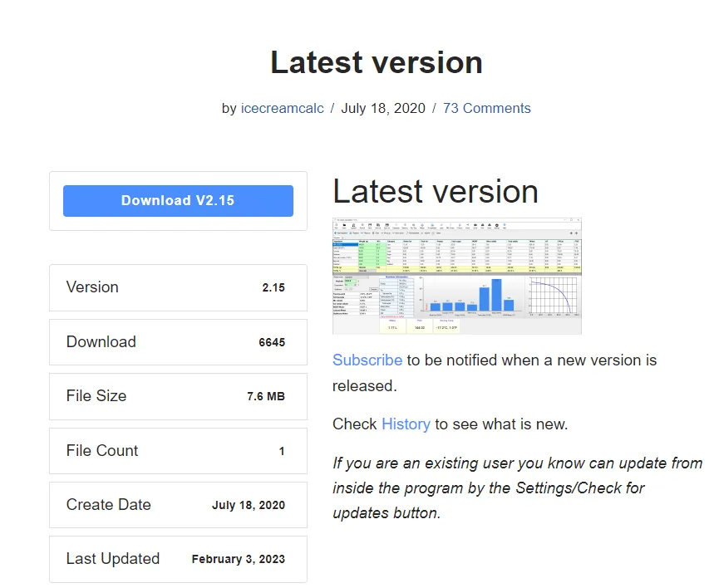
Task: Click the Latest version heading above screenshot
Action: (x=436, y=191)
